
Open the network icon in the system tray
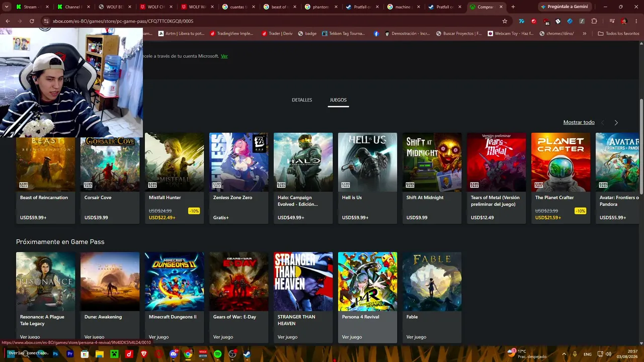[x=600, y=354]
